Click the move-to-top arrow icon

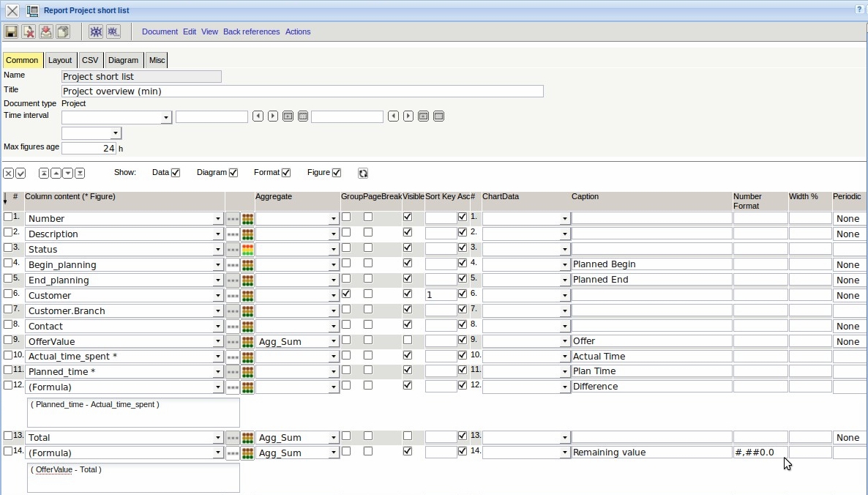(x=44, y=174)
